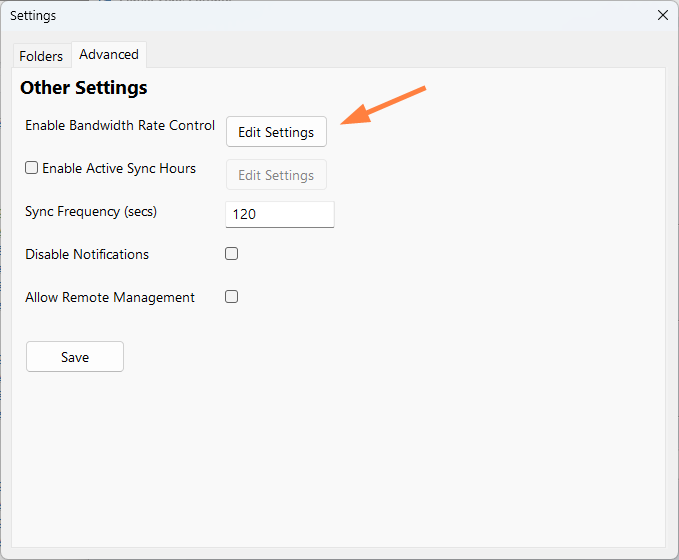The image size is (679, 560).
Task: Open Edit Settings for Bandwidth Rate Control
Action: point(276,132)
